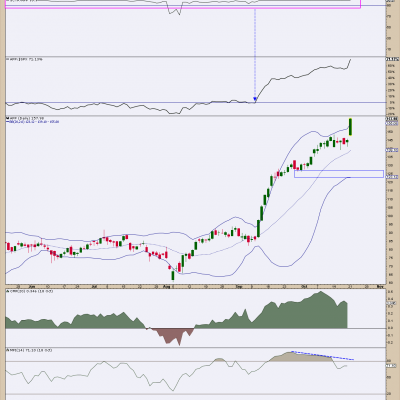Viewport: 400px width, 400px height.
Task: Click the current price tag on right axis
Action: tap(392, 119)
